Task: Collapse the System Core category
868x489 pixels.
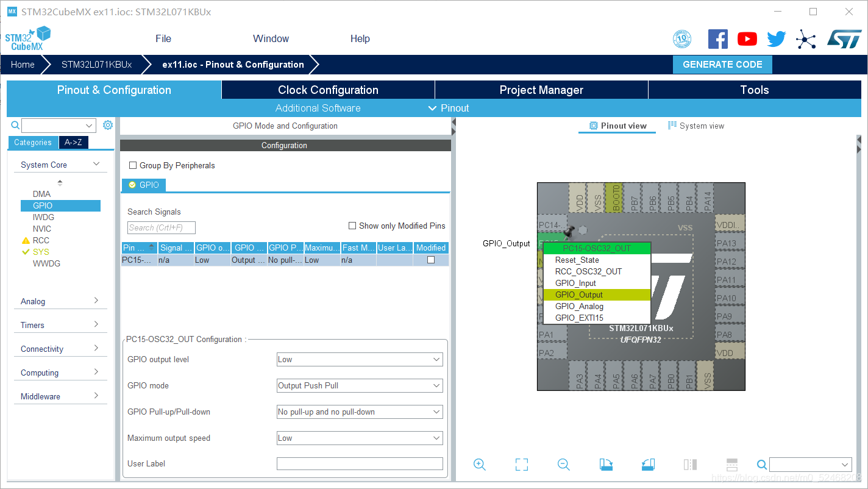Action: (60, 165)
